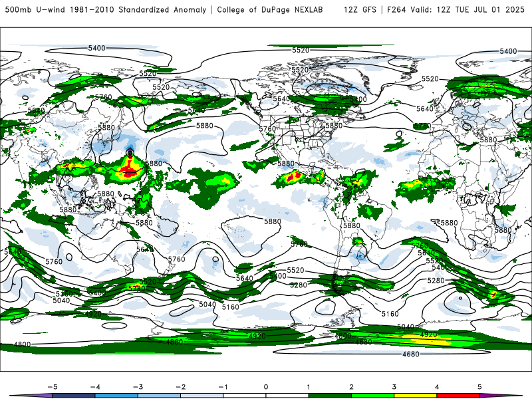Click the purple below-minus-5 colorbar arrow end
This screenshot has width=532, height=399.
(31, 396)
